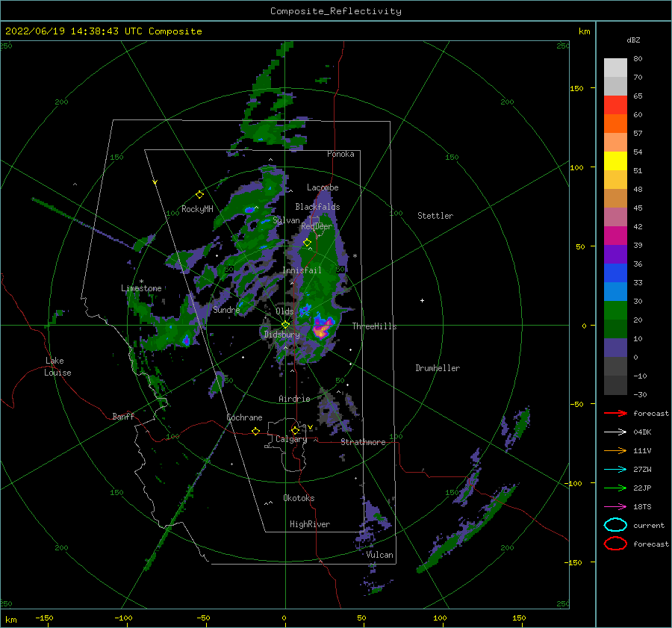This screenshot has width=672, height=628.
Task: Click the red forecast arrow legend icon
Action: (615, 413)
